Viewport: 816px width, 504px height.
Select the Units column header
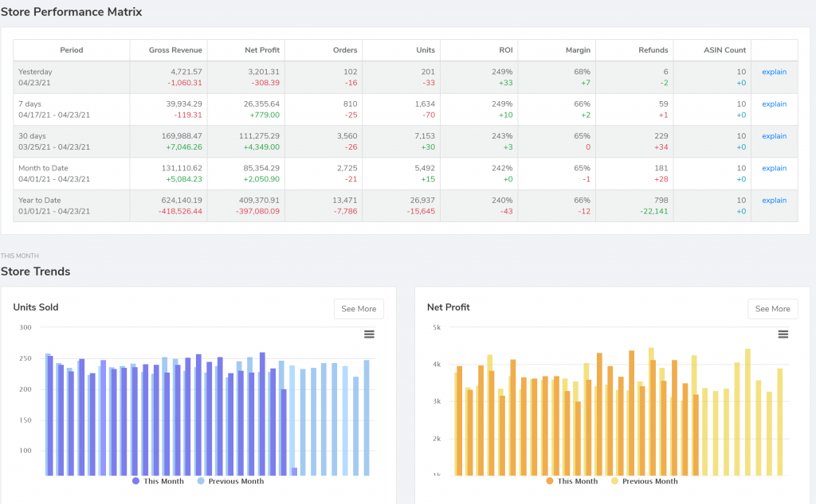402,50
